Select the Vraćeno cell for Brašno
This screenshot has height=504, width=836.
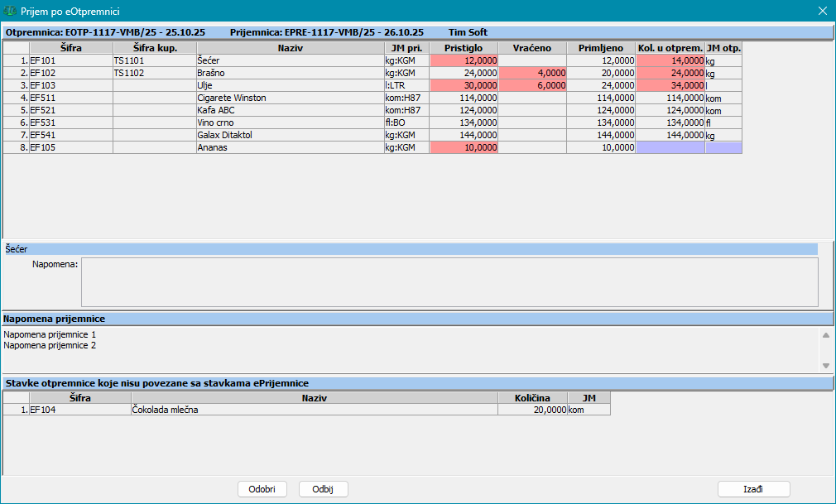(x=532, y=73)
